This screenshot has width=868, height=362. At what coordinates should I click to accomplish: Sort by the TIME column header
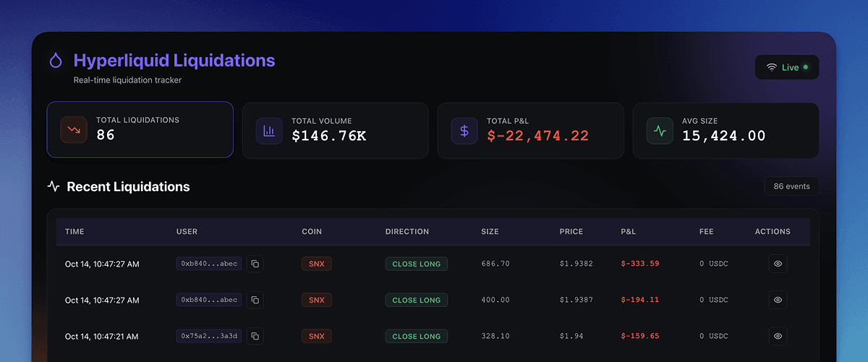75,232
